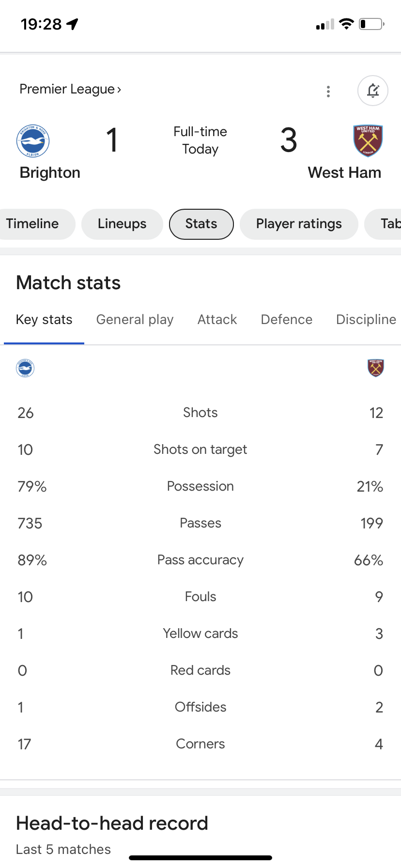Viewport: 401px width, 868px height.
Task: Tap the large West Ham club crest
Action: pos(368,141)
